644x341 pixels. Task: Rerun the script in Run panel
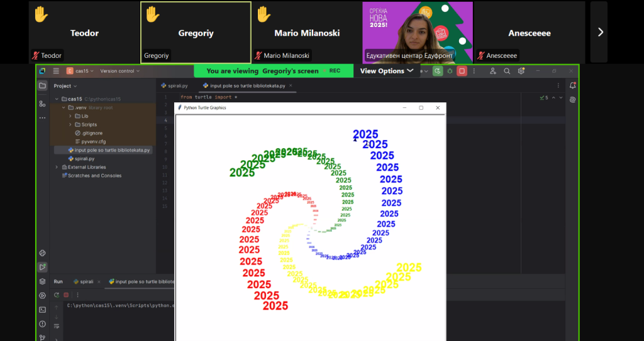coord(57,295)
